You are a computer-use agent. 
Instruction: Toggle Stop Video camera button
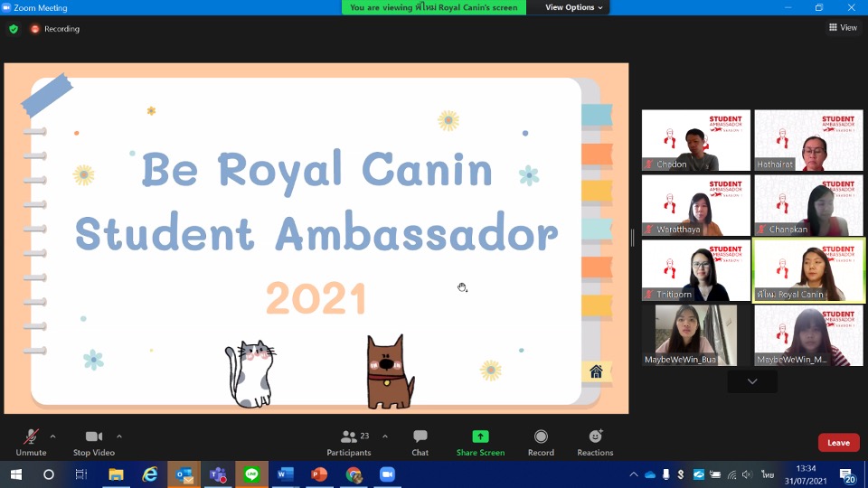click(94, 437)
